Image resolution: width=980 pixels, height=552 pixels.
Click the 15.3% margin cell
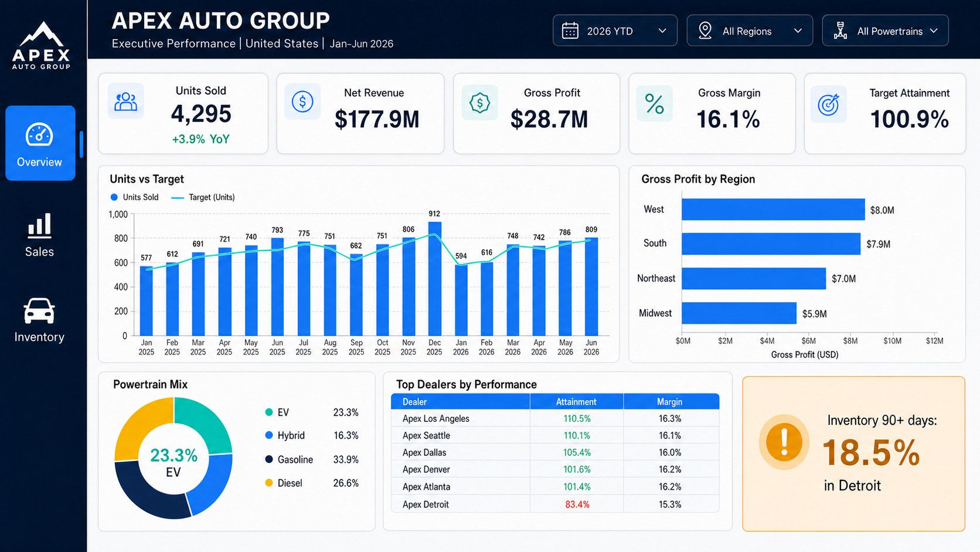[670, 504]
